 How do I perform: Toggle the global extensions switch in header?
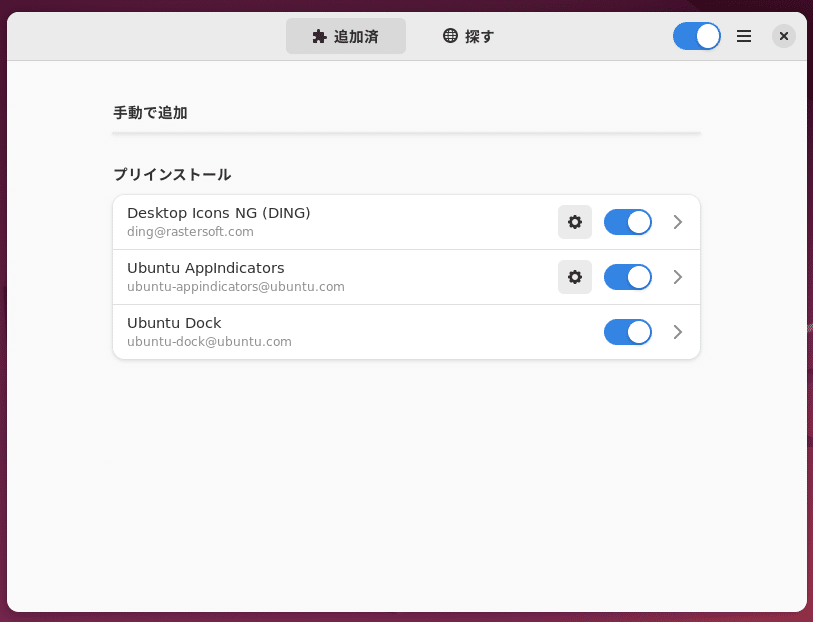(696, 36)
